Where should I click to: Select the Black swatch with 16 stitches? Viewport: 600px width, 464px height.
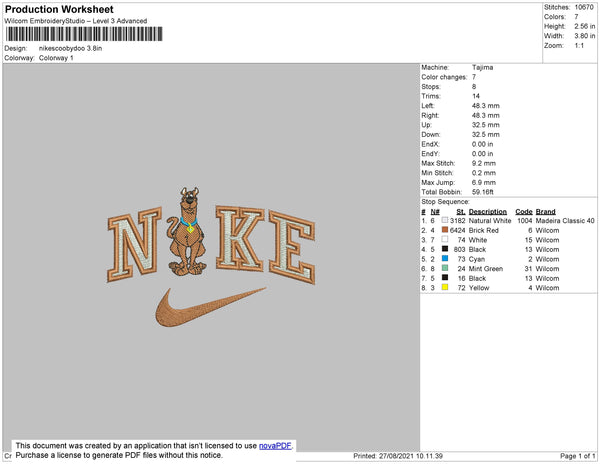point(445,278)
